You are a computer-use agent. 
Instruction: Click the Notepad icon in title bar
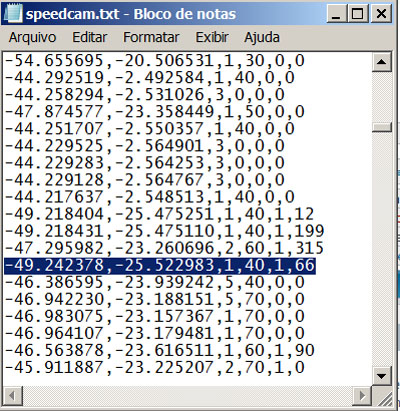[x=14, y=14]
